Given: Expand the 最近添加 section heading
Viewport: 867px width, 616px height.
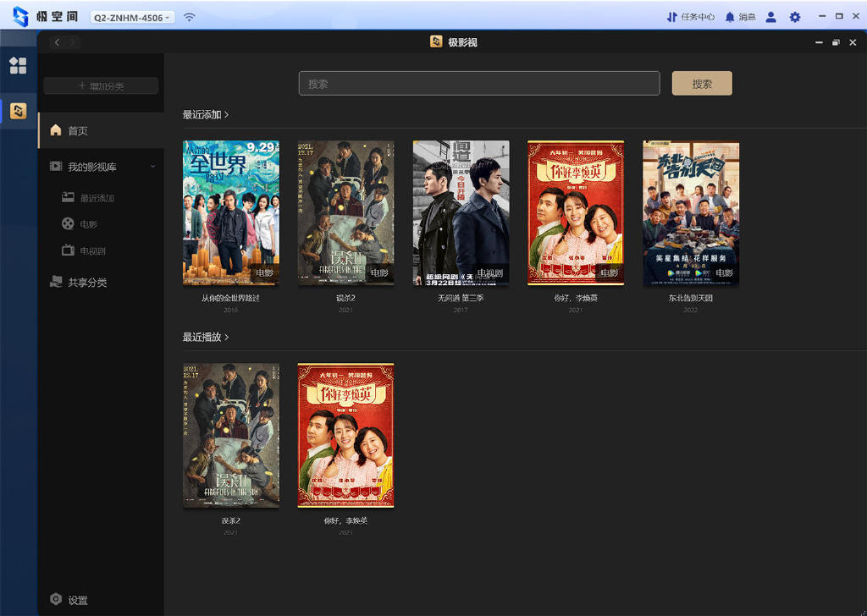Looking at the screenshot, I should (206, 114).
